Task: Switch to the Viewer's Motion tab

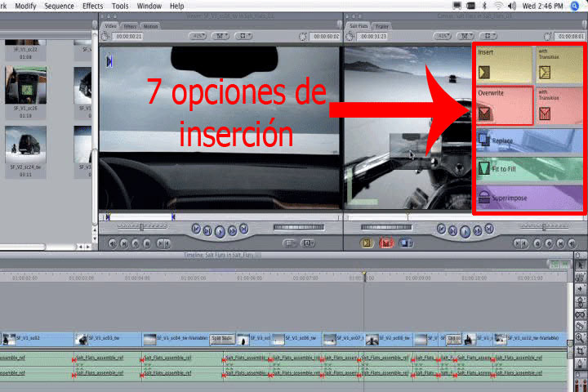Action: [x=150, y=26]
